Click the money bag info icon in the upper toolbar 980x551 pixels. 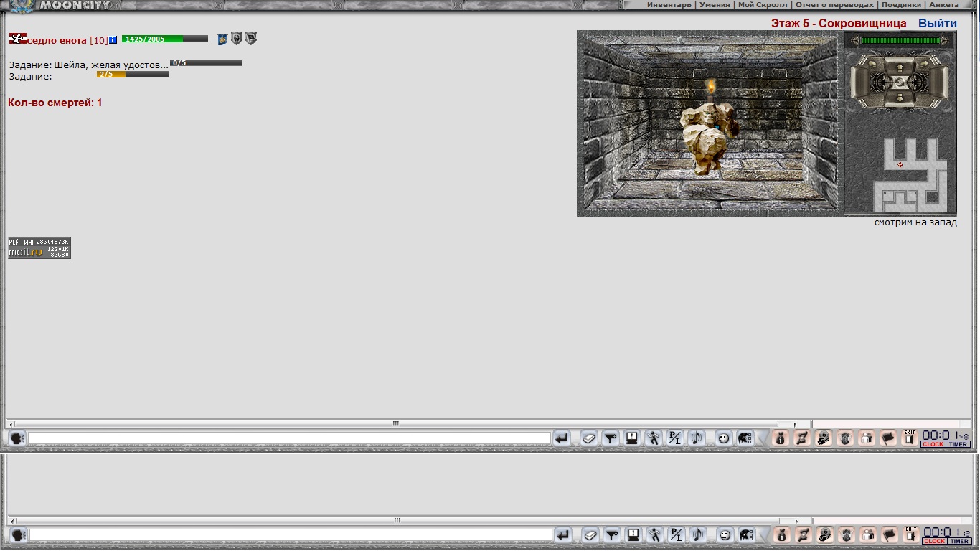[x=781, y=438]
